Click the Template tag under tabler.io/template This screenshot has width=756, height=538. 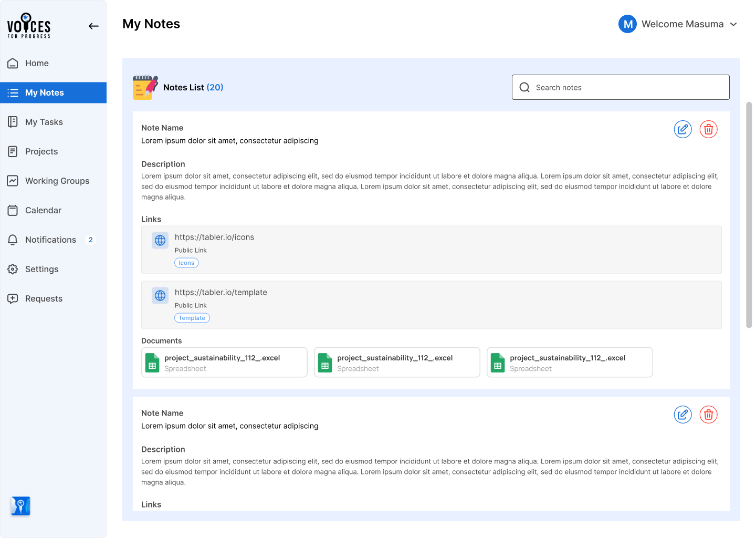(x=192, y=317)
